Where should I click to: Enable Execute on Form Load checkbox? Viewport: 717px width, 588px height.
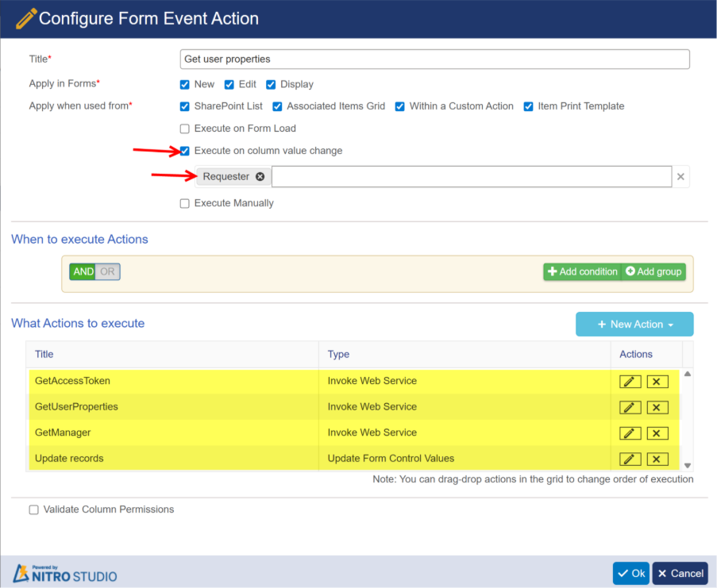[x=185, y=129]
